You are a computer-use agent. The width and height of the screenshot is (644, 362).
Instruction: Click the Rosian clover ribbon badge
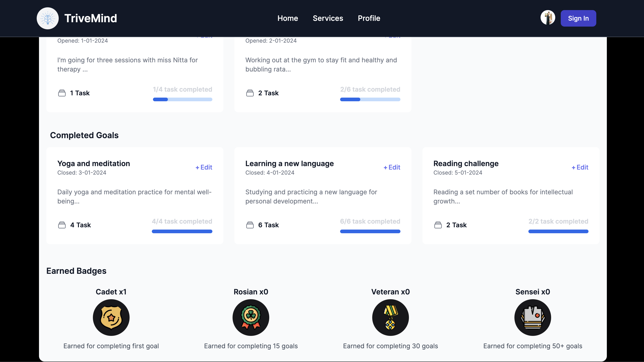click(x=251, y=318)
